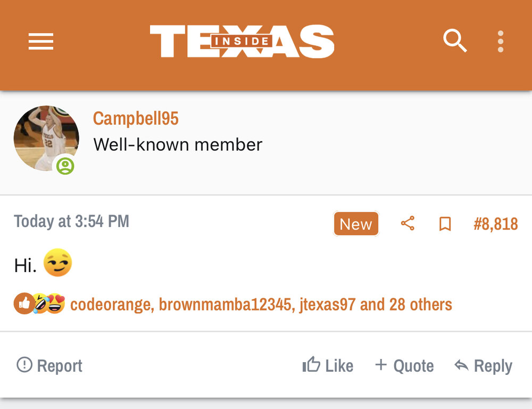Click the green online status badge

point(65,166)
